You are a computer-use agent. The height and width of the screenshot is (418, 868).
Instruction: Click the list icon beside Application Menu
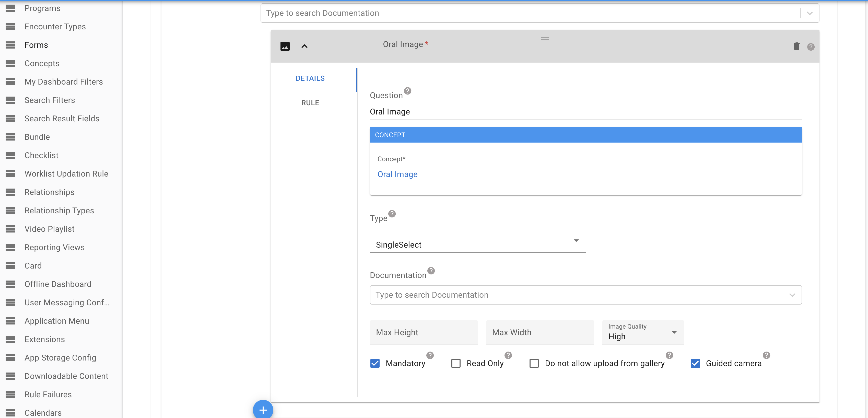(x=10, y=321)
